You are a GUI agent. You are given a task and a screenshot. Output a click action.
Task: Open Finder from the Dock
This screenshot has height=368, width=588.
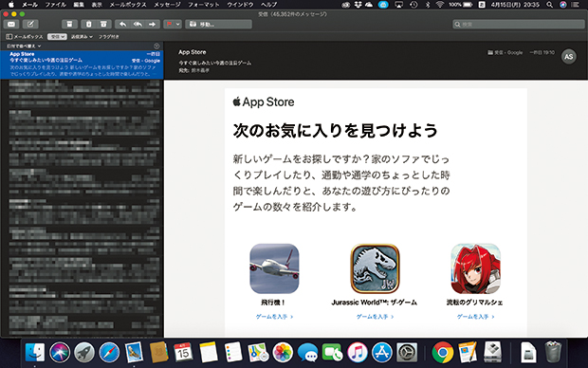35,353
